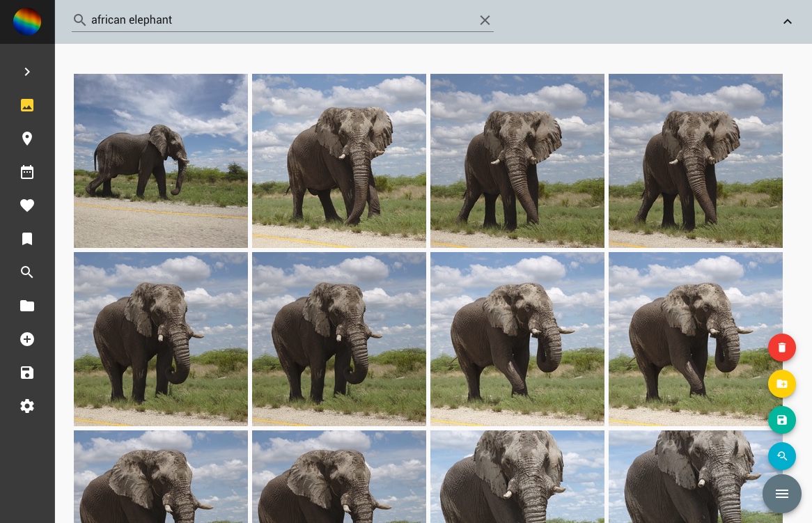Expand the sidebar with the chevron arrow
Screen dimensions: 812x523
(27, 72)
